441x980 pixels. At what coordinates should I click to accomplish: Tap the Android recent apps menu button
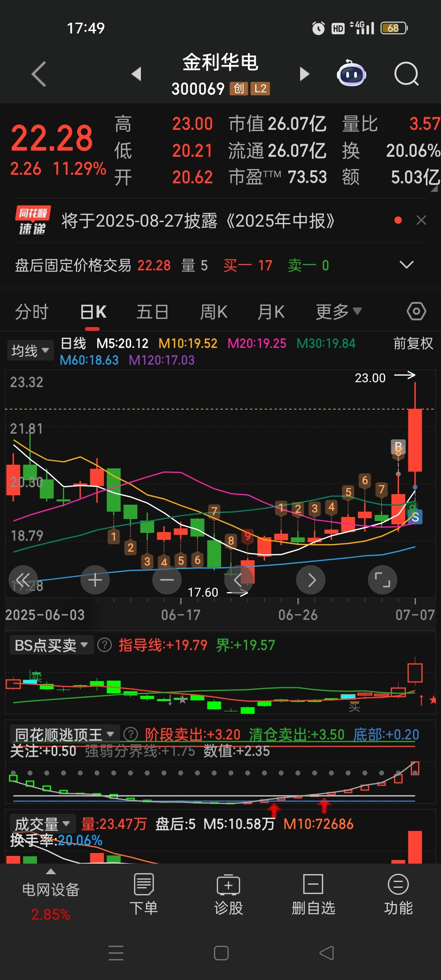(x=116, y=953)
